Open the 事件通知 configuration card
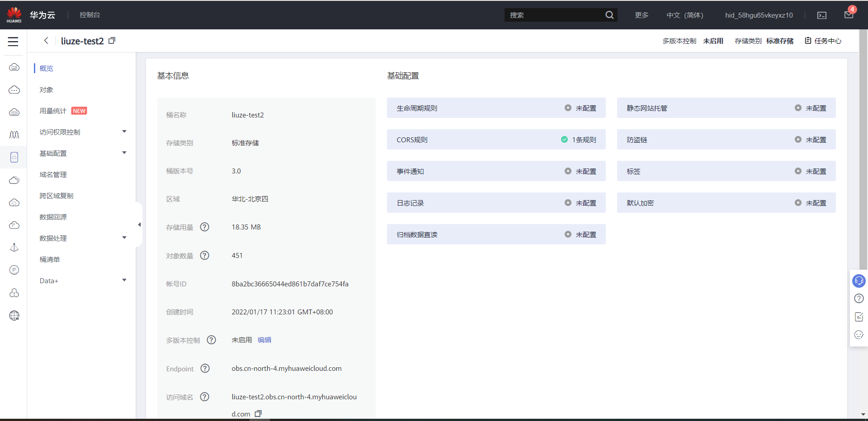The image size is (868, 421). pos(496,171)
